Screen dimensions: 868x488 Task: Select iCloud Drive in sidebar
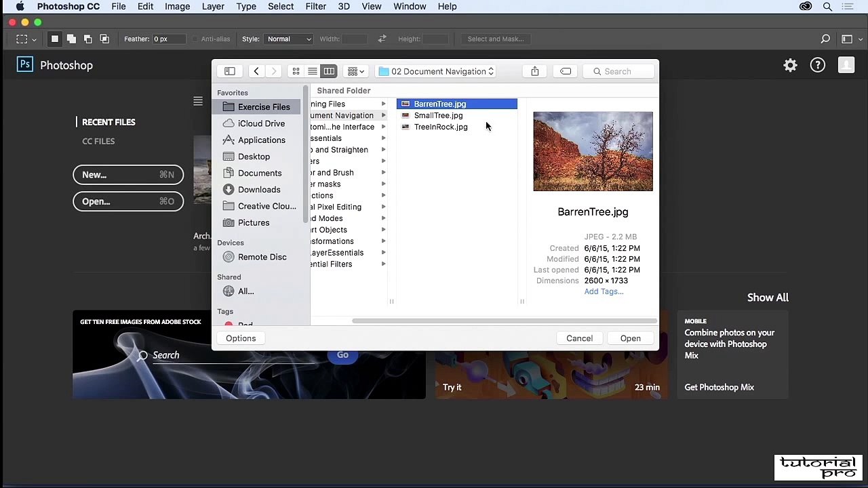(x=256, y=123)
